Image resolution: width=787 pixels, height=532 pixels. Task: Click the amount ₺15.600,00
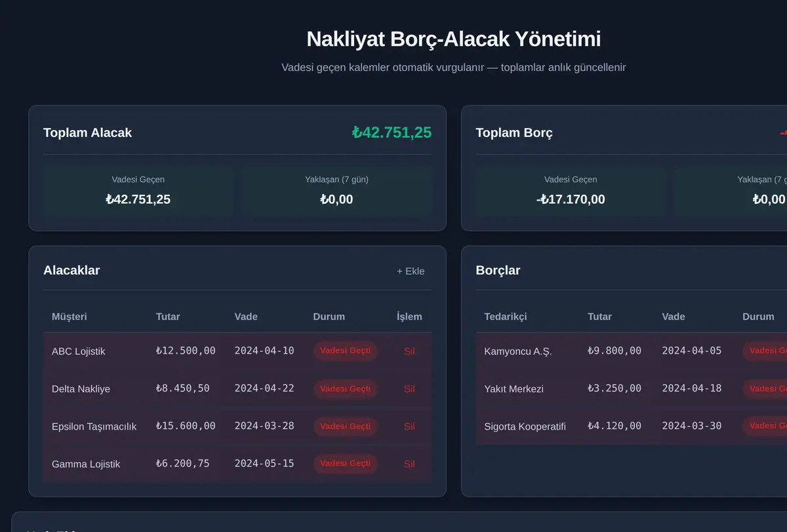tap(186, 426)
